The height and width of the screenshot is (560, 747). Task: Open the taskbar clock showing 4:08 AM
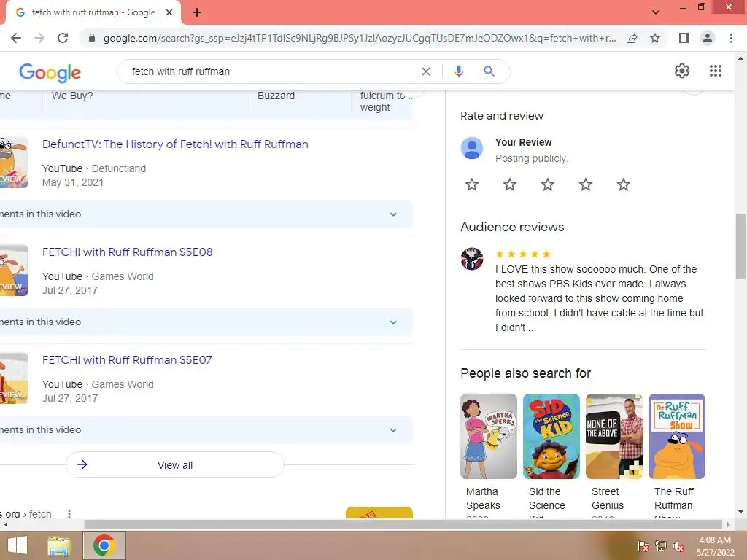point(715,546)
